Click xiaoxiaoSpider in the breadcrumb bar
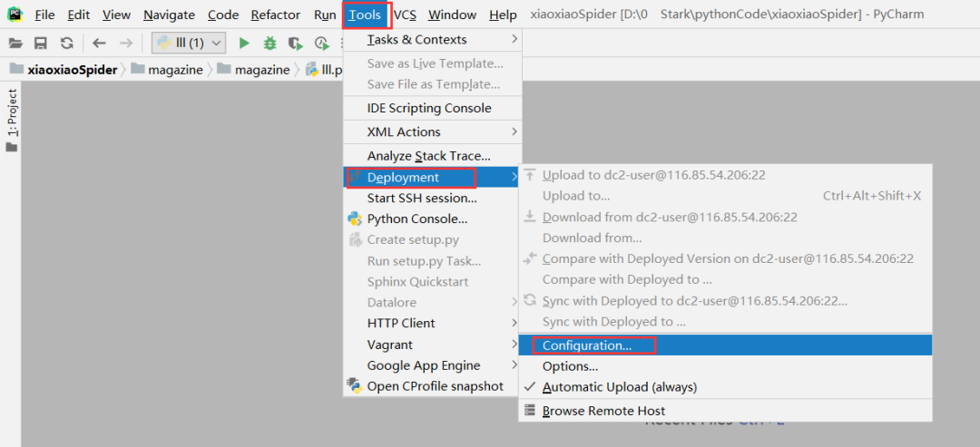The image size is (980, 447). tap(73, 70)
